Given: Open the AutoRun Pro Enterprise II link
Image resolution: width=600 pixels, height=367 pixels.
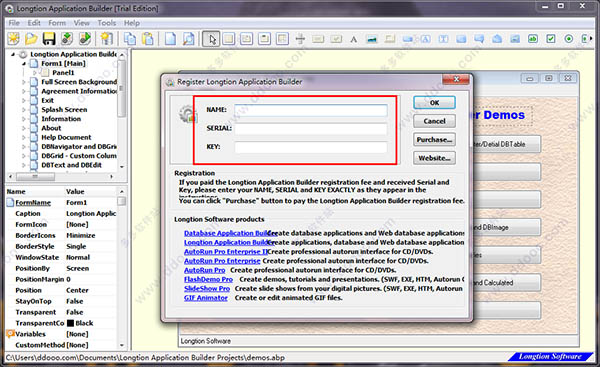Looking at the screenshot, I should click(226, 252).
